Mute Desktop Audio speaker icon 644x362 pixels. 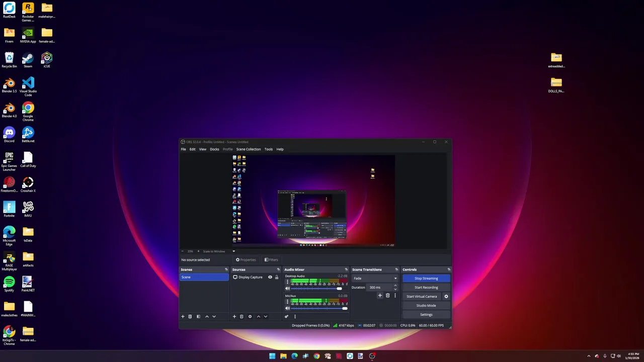(287, 289)
